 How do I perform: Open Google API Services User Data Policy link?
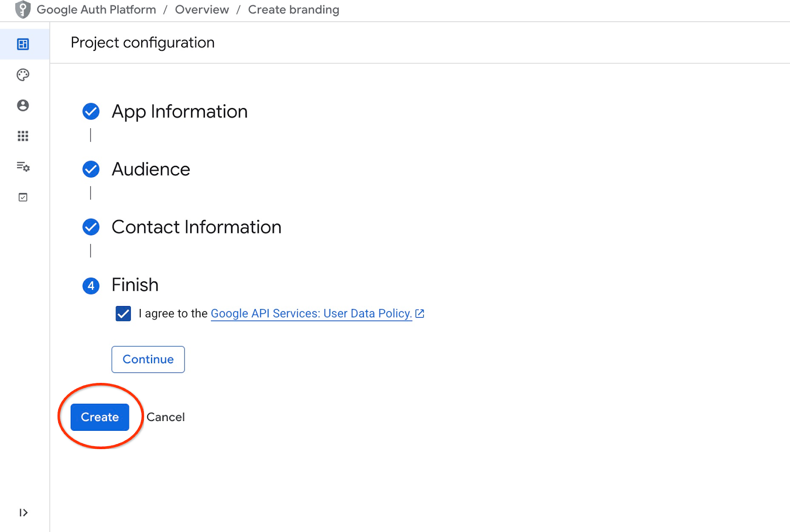(x=311, y=314)
